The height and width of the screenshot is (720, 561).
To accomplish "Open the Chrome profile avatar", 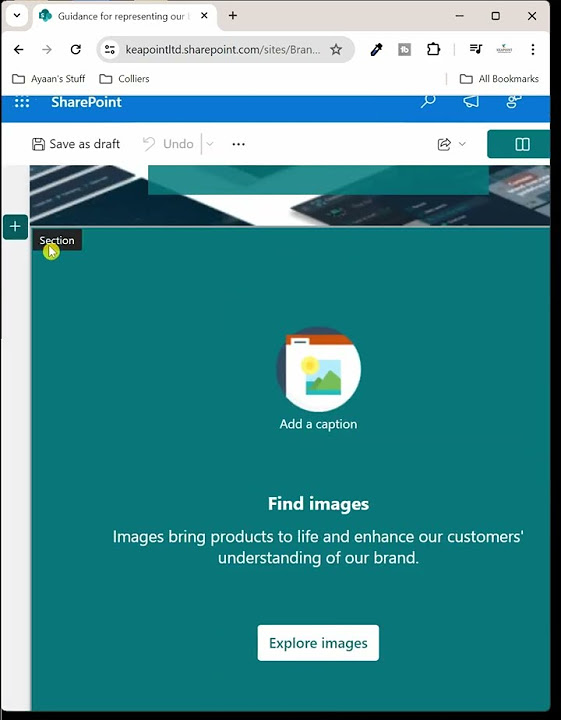I will pyautogui.click(x=504, y=49).
